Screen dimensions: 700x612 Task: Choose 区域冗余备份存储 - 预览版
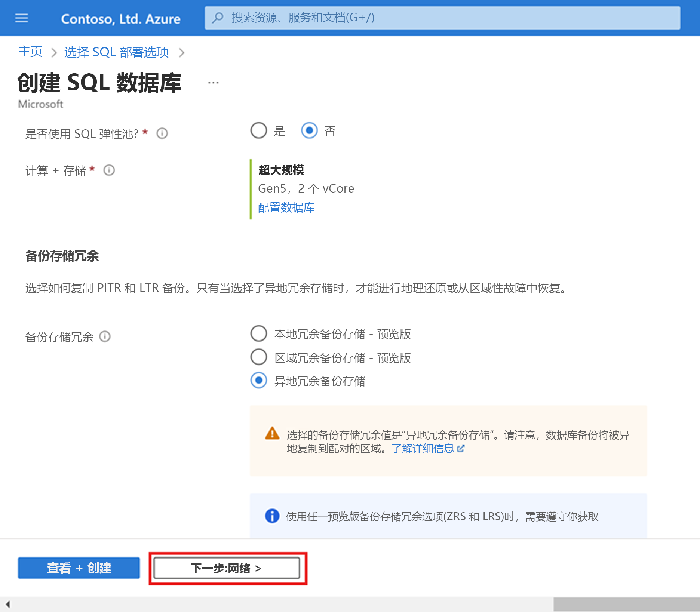pyautogui.click(x=259, y=357)
